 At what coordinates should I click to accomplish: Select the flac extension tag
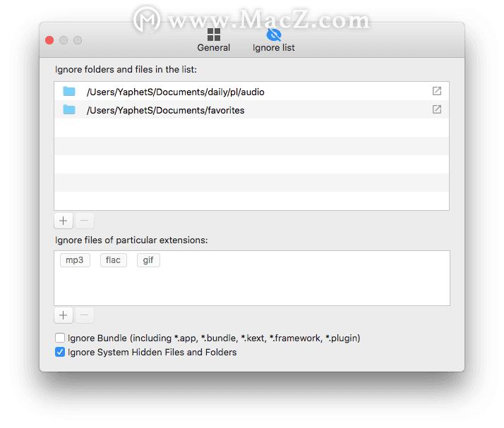[x=114, y=260]
